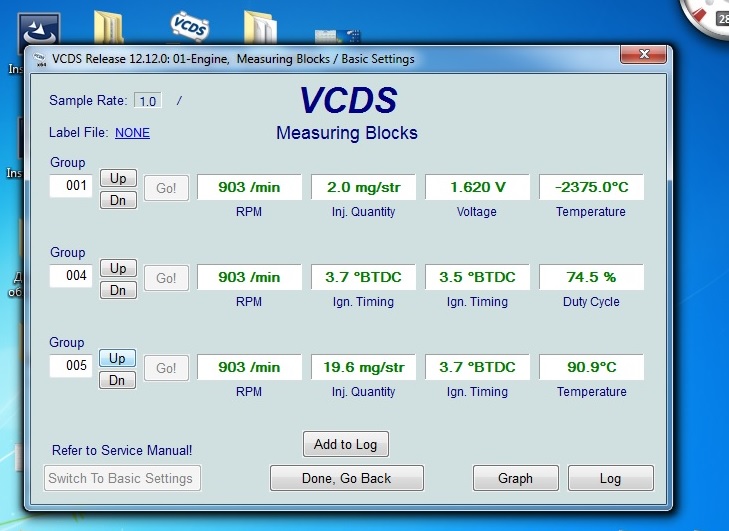Select the Group 004 number field
Screen dimensions: 729x531
click(72, 276)
